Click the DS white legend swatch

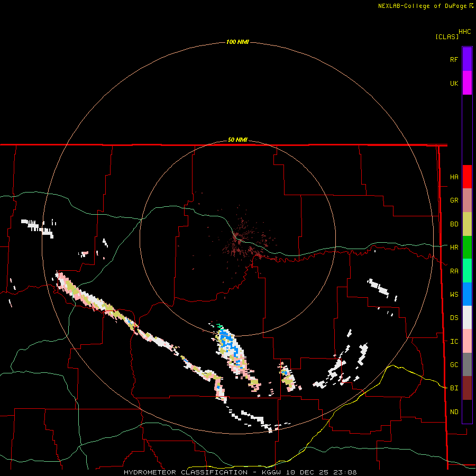(467, 317)
